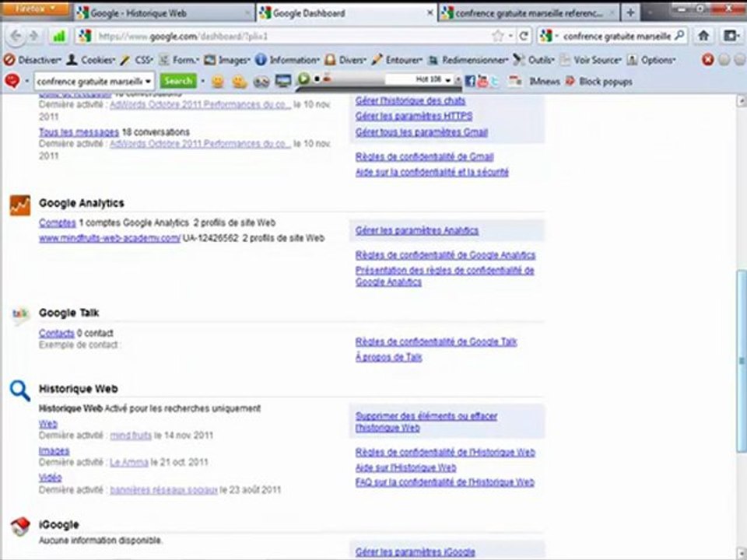Screen dimensions: 747x560
Task: Click the Google Analytics orange icon
Action: click(20, 205)
